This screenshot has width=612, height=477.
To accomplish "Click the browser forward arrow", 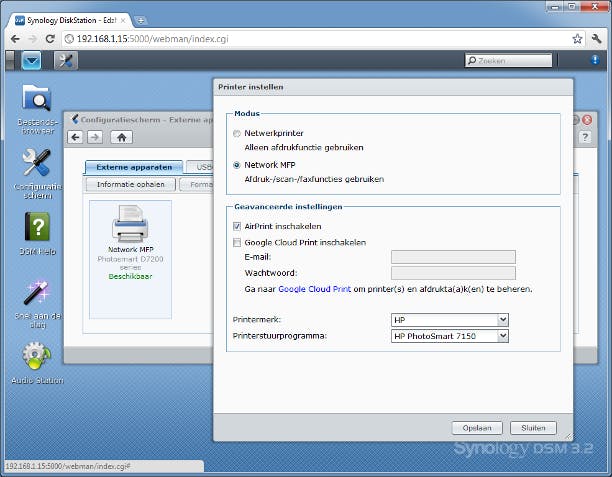I will [32, 39].
